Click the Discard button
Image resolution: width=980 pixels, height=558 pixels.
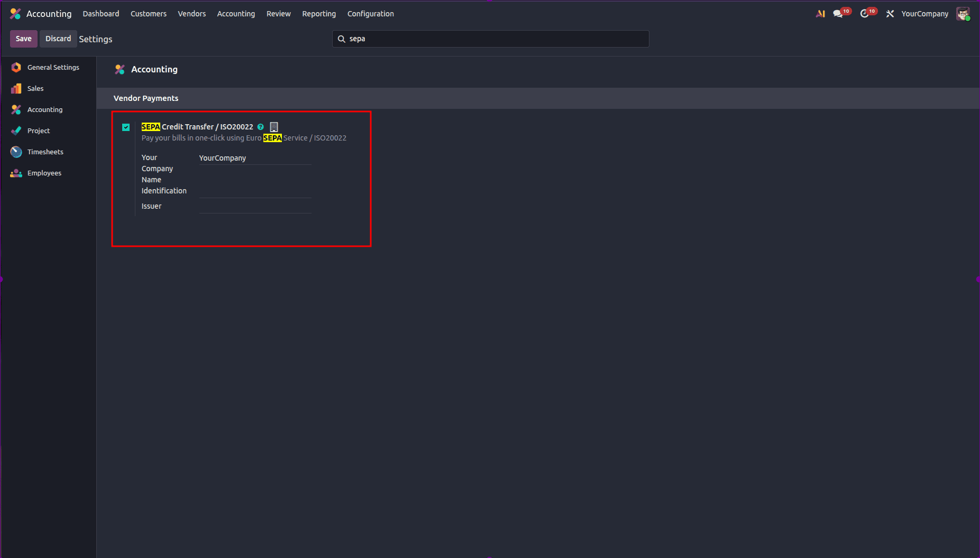[x=58, y=39]
